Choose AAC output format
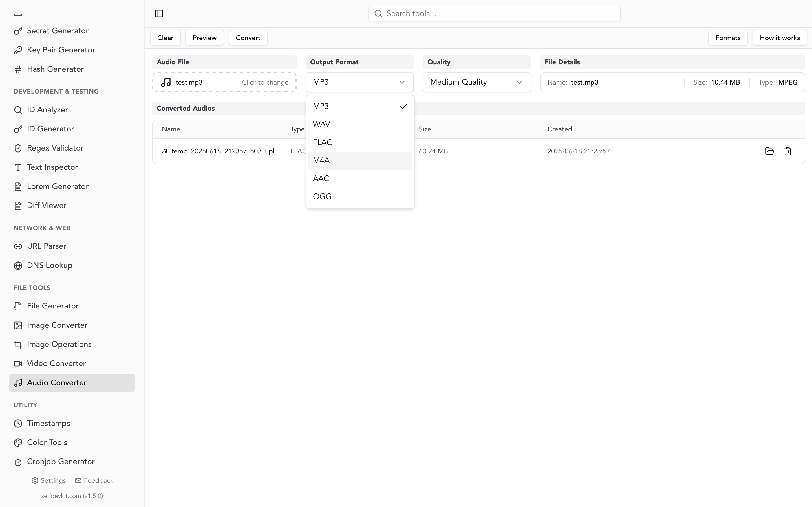Screen dimensions: 812x507 [360, 178]
